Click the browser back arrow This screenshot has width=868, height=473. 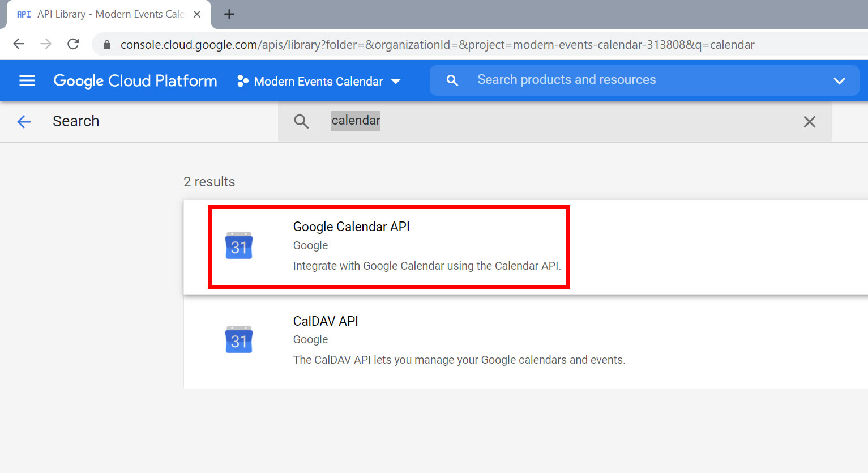click(x=19, y=44)
